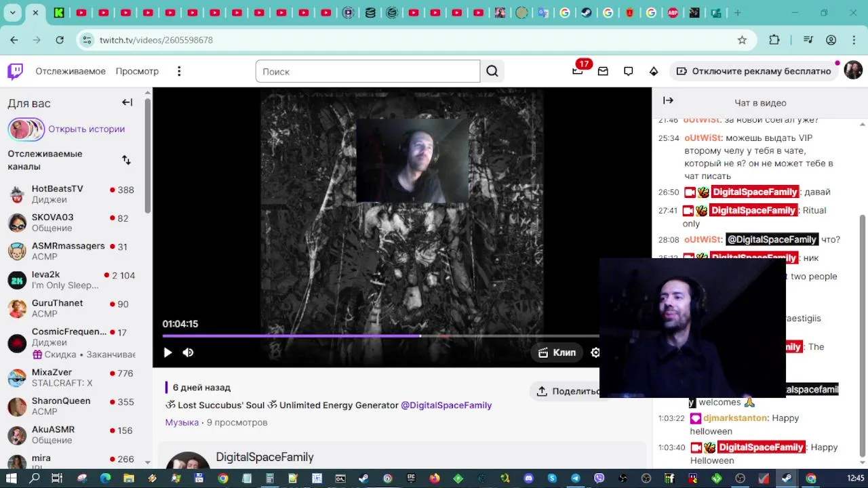This screenshot has height=488, width=868.
Task: Open the @DigitalSpaceFamily title link
Action: click(446, 405)
